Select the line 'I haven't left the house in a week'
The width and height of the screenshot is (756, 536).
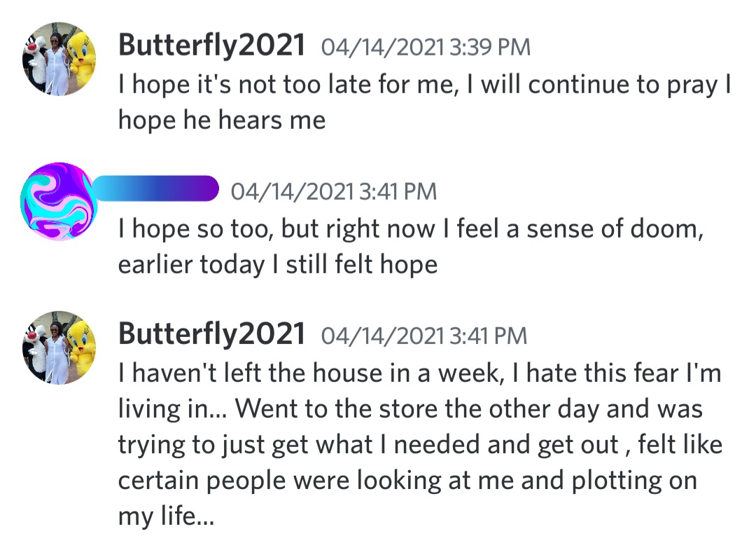(419, 373)
